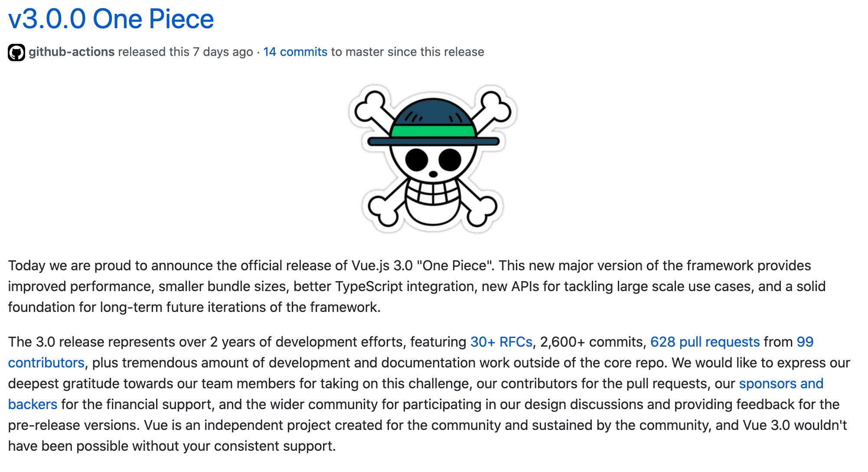The height and width of the screenshot is (472, 868).
Task: Click the text 'released this 7 days ago'
Action: [x=186, y=52]
